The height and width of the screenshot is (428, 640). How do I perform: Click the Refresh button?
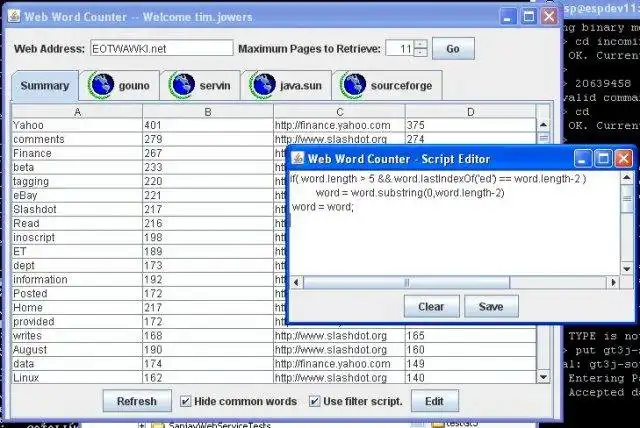(137, 401)
